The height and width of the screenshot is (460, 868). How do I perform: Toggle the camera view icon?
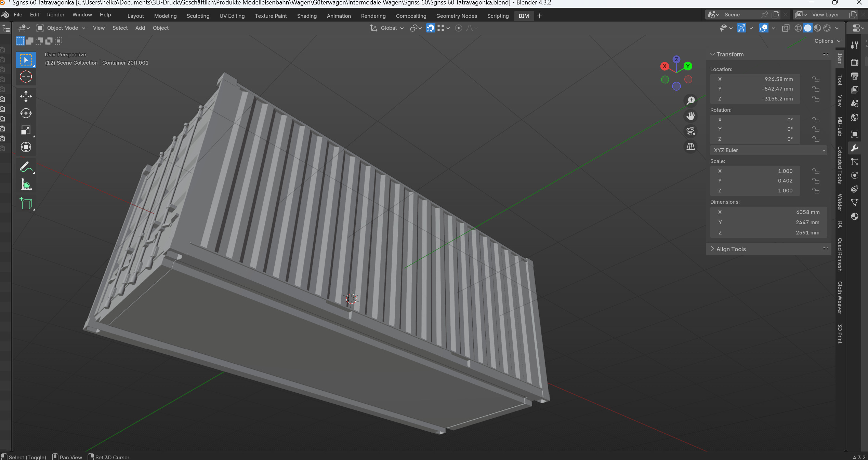point(691,131)
